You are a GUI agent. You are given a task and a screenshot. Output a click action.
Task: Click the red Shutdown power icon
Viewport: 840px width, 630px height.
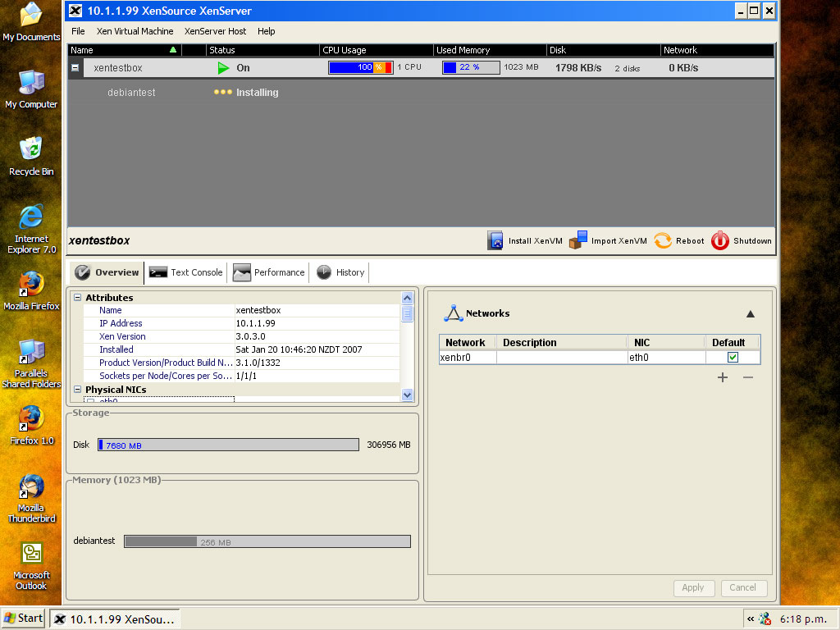(720, 240)
